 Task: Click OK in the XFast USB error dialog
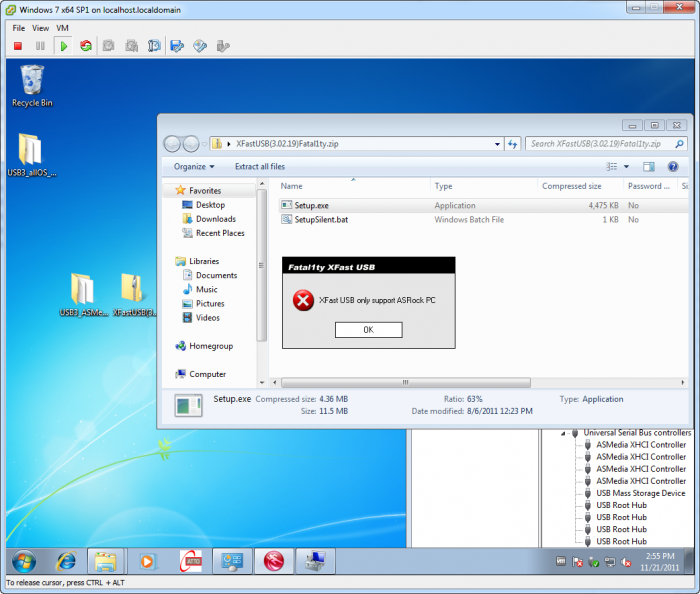pyautogui.click(x=369, y=330)
